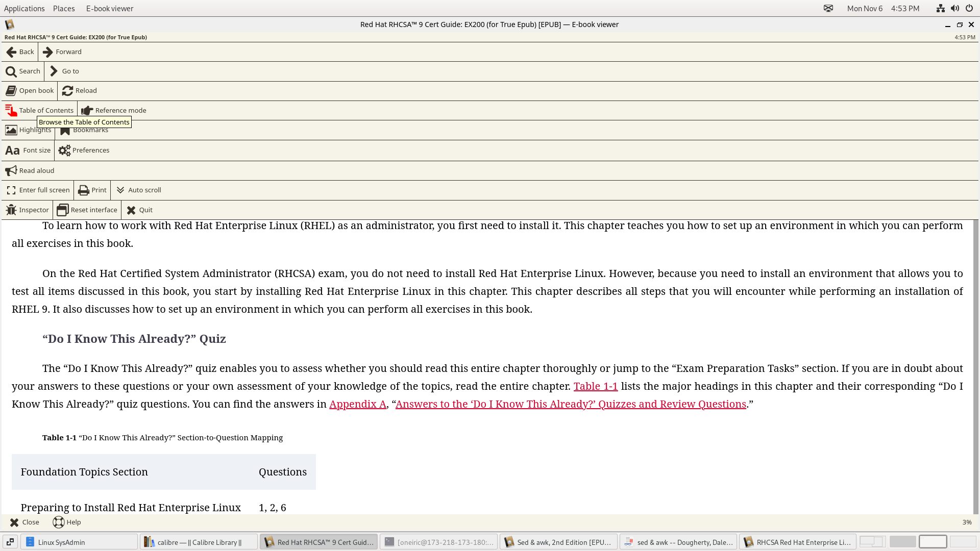Follow the Appendix A link
Image resolution: width=980 pixels, height=551 pixels.
click(x=357, y=404)
